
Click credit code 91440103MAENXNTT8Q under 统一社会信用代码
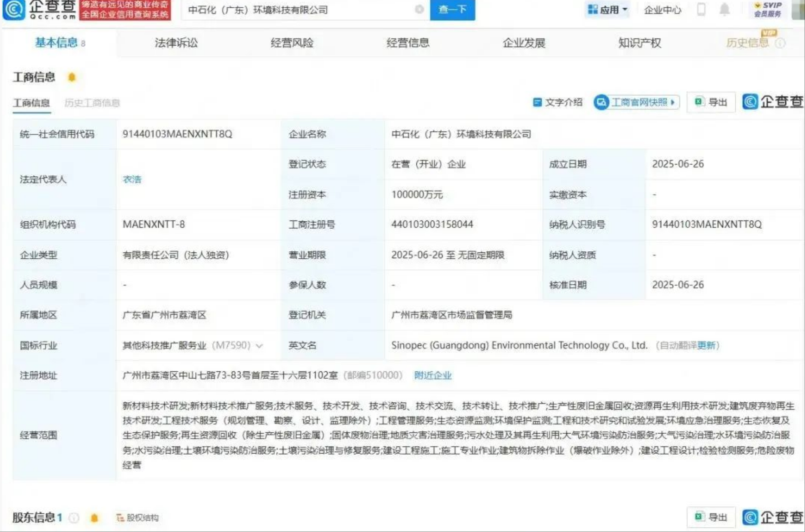[x=177, y=134]
